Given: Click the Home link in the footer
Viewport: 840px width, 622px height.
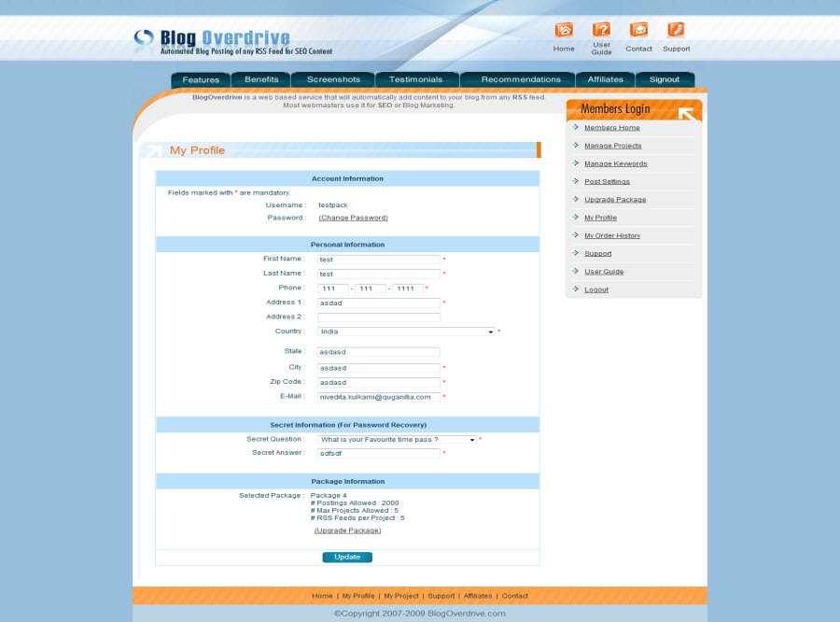Looking at the screenshot, I should coord(322,596).
